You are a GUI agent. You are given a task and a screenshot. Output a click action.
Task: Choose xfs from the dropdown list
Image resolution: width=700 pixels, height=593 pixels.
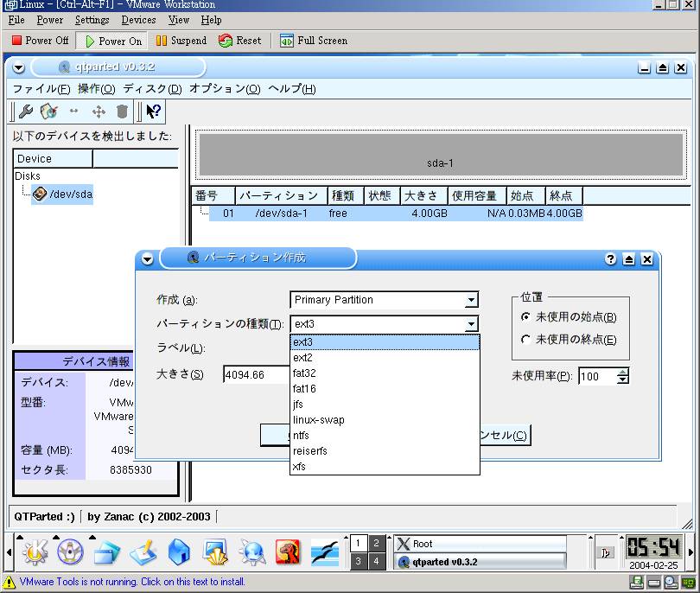pos(385,466)
